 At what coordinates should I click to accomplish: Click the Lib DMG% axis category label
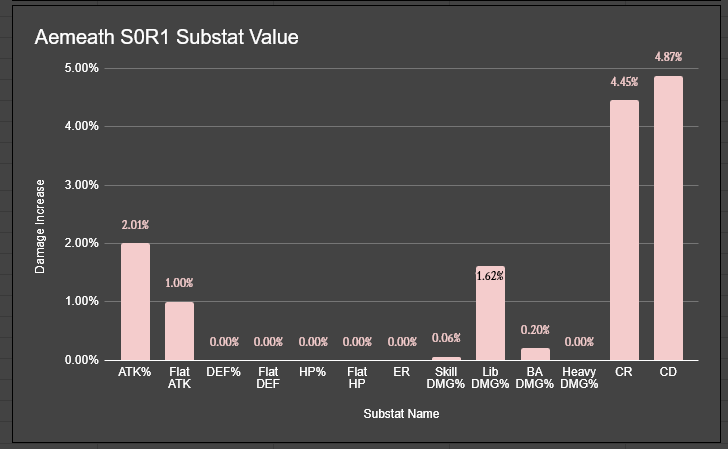click(490, 378)
